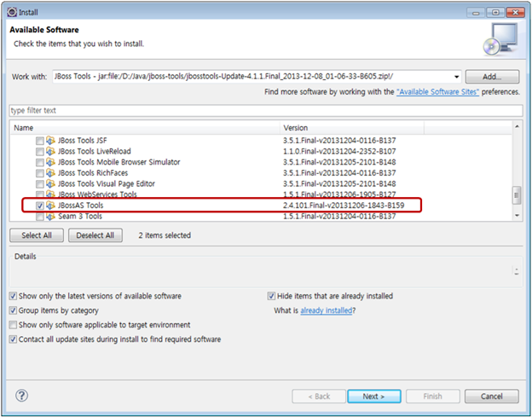Toggle Group items by category
The height and width of the screenshot is (417, 532).
(13, 310)
